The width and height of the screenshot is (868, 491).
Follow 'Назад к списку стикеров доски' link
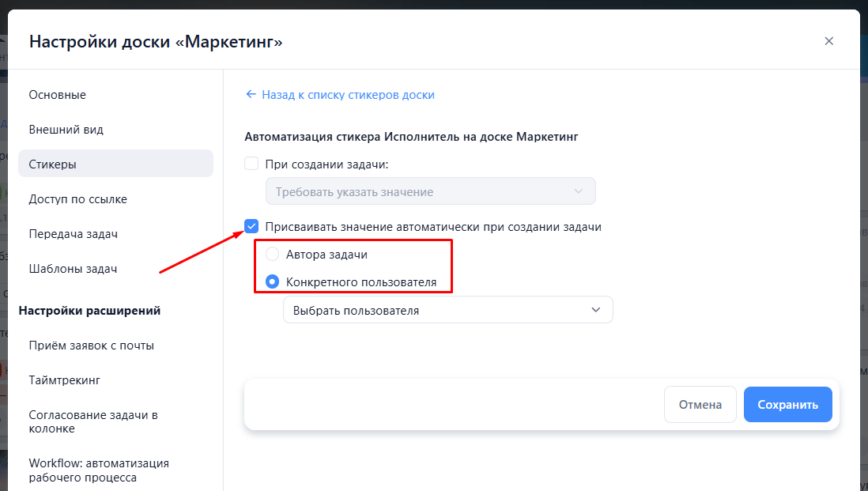point(348,95)
